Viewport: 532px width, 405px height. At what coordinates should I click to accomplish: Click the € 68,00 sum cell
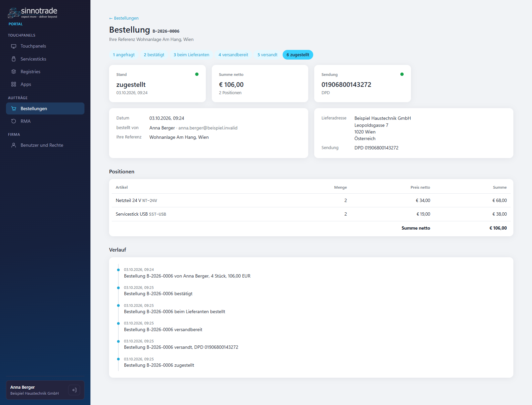click(499, 200)
